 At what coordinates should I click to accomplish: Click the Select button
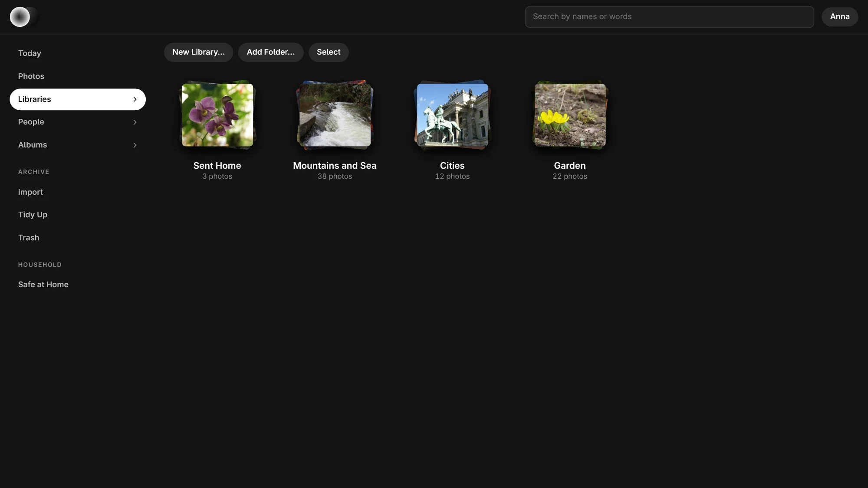click(329, 52)
